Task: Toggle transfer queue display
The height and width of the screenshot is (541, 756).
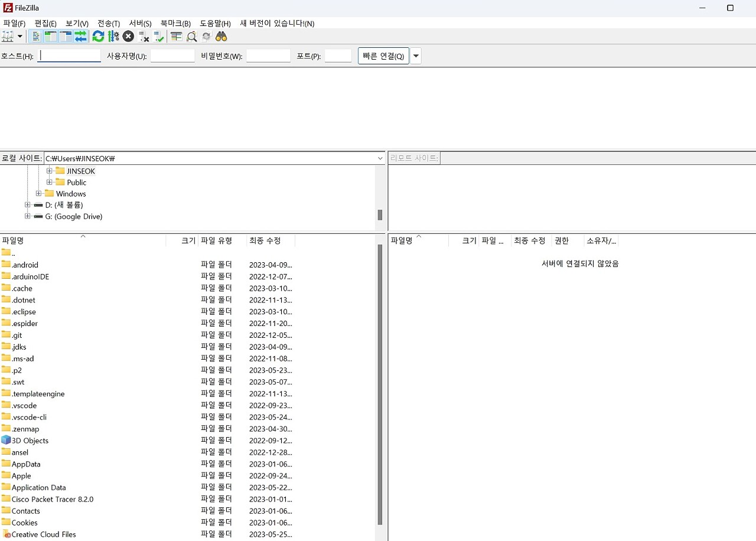Action: pyautogui.click(x=80, y=37)
